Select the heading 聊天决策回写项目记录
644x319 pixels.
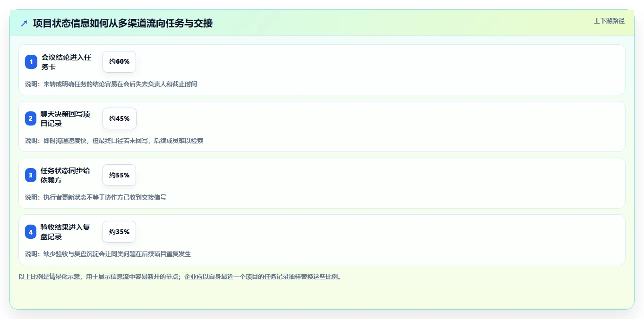click(x=65, y=118)
